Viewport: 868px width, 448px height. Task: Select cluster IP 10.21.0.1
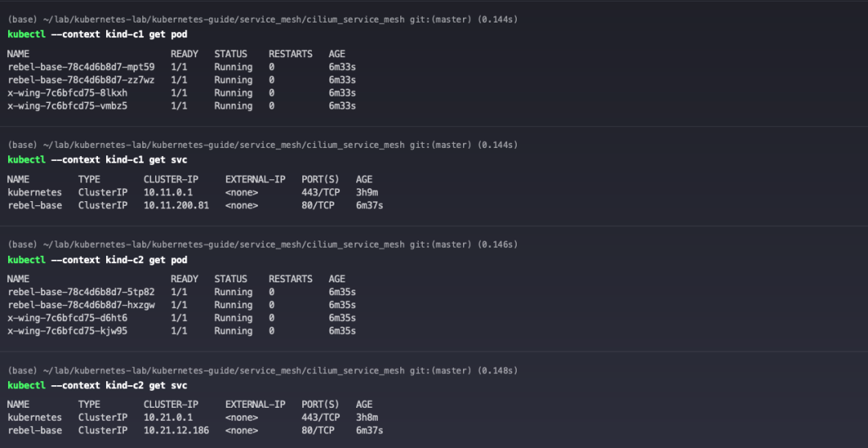coord(168,417)
